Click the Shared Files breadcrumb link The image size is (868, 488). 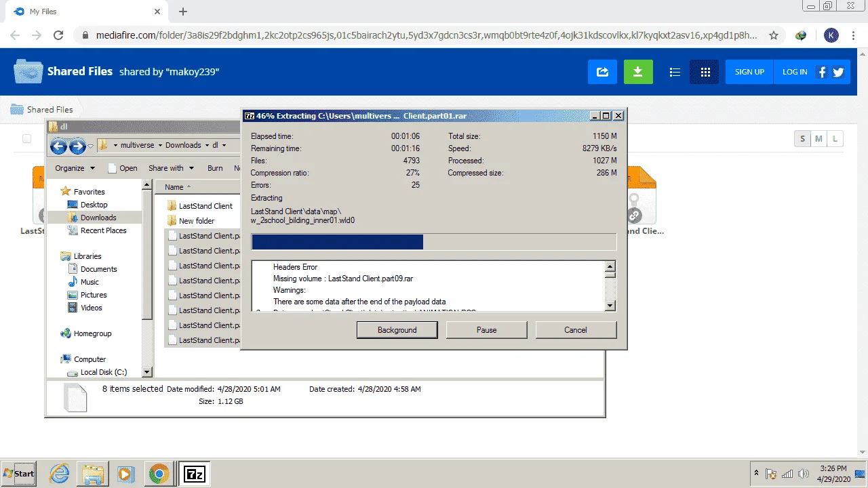pyautogui.click(x=50, y=110)
